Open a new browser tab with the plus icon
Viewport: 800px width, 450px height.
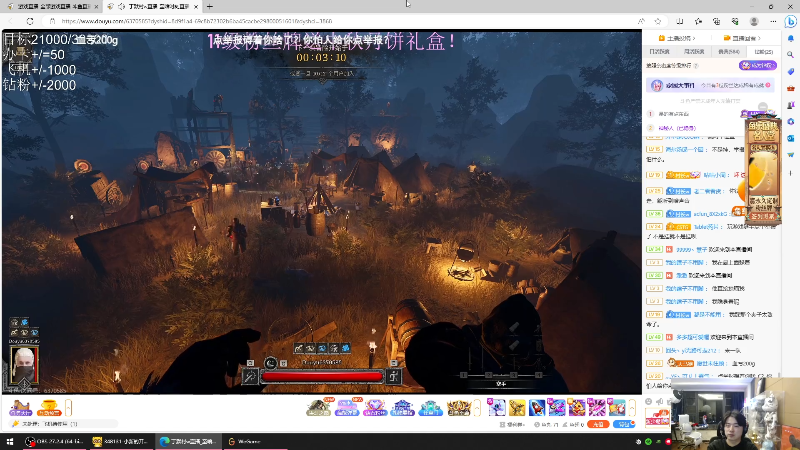(210, 7)
